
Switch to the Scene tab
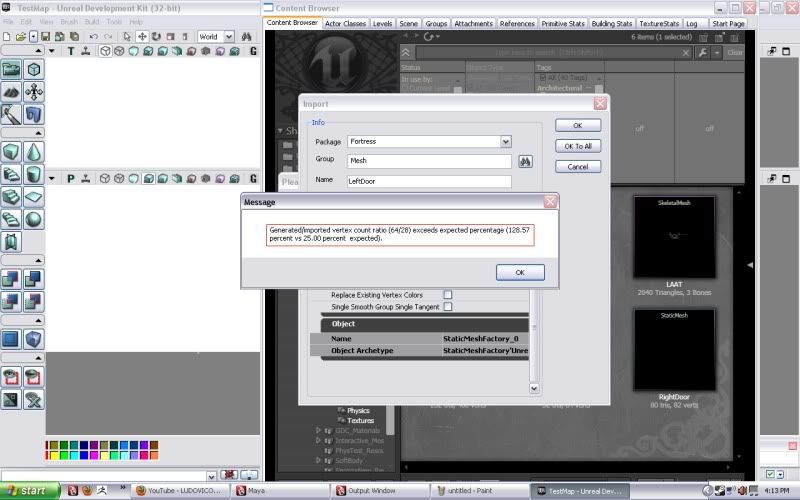click(408, 23)
